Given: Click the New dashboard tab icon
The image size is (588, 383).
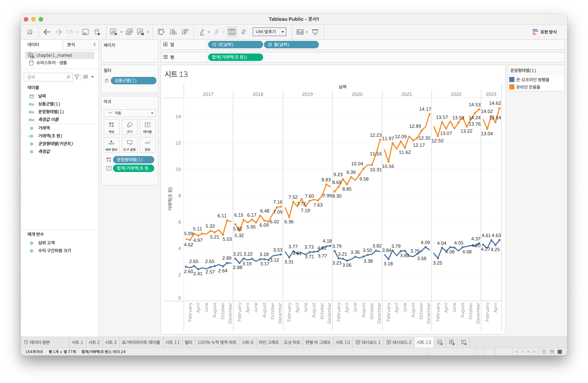Looking at the screenshot, I should coord(452,342).
